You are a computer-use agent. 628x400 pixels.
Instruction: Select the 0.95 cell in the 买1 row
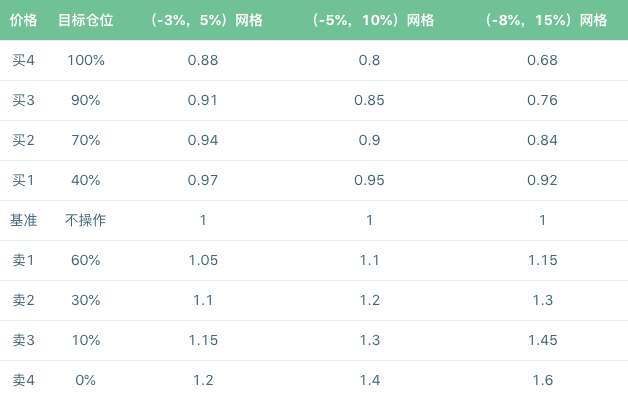click(369, 180)
